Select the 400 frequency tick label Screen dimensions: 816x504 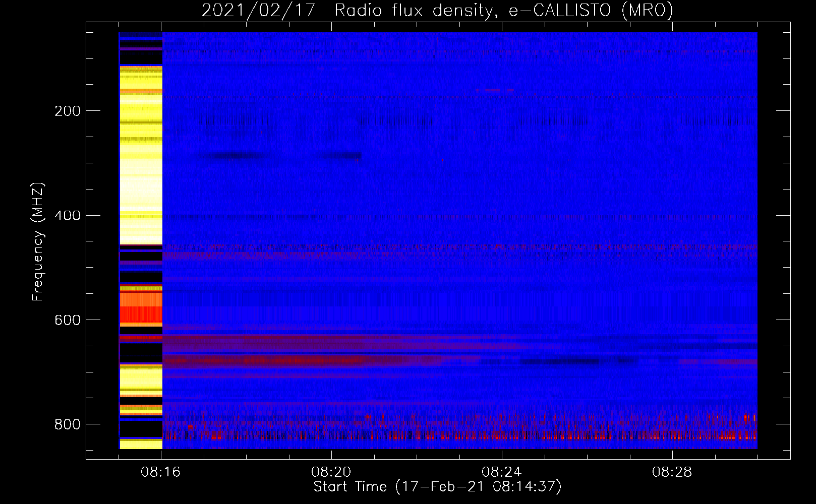67,216
